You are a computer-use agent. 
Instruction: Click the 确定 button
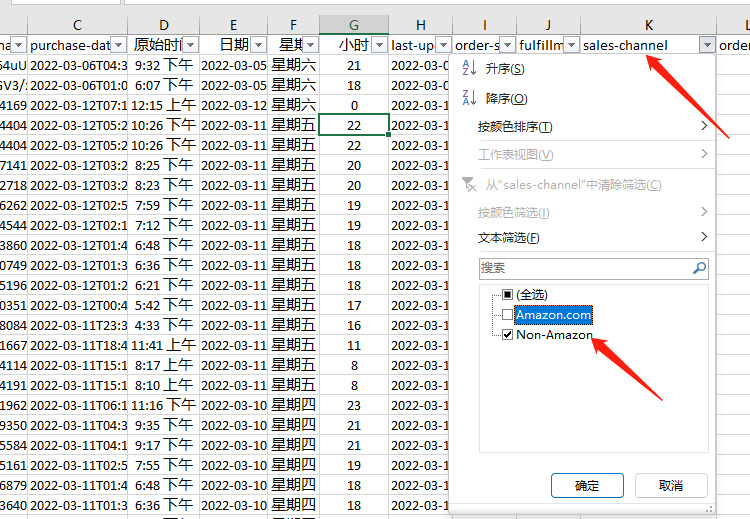pyautogui.click(x=587, y=486)
